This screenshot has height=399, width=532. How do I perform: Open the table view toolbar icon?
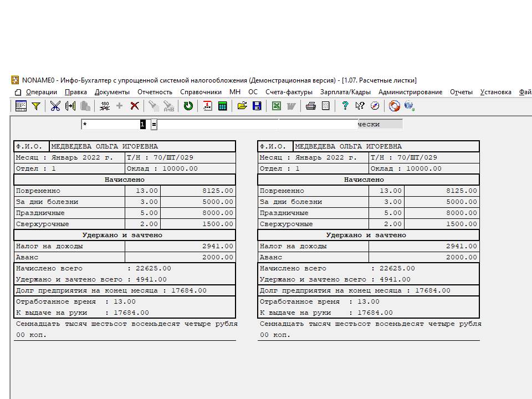(21, 106)
